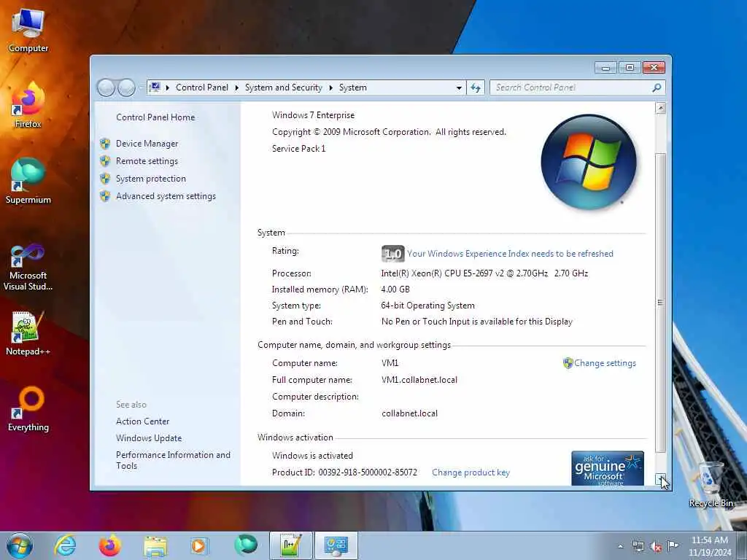Image resolution: width=747 pixels, height=560 pixels.
Task: Open Action Center under See also
Action: click(142, 421)
